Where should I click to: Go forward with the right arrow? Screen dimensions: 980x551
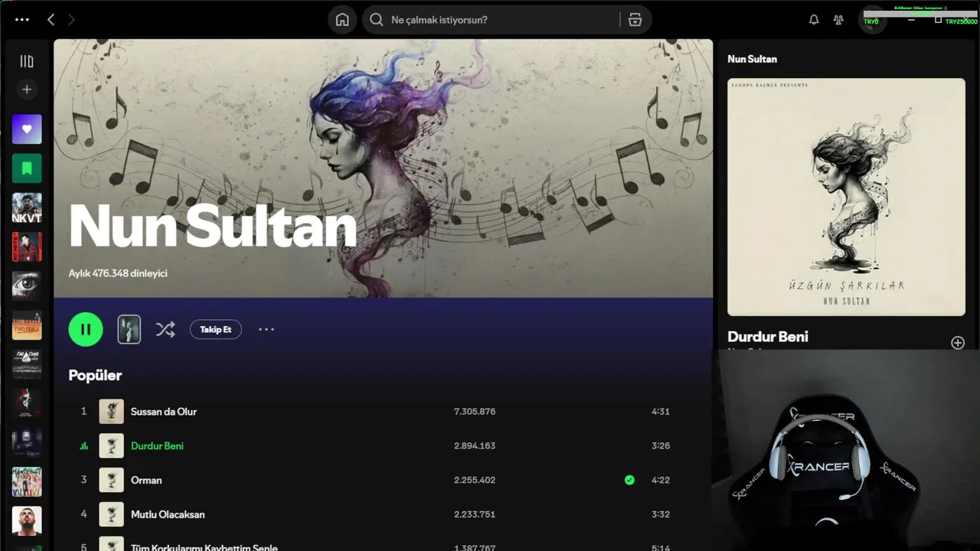pos(71,20)
